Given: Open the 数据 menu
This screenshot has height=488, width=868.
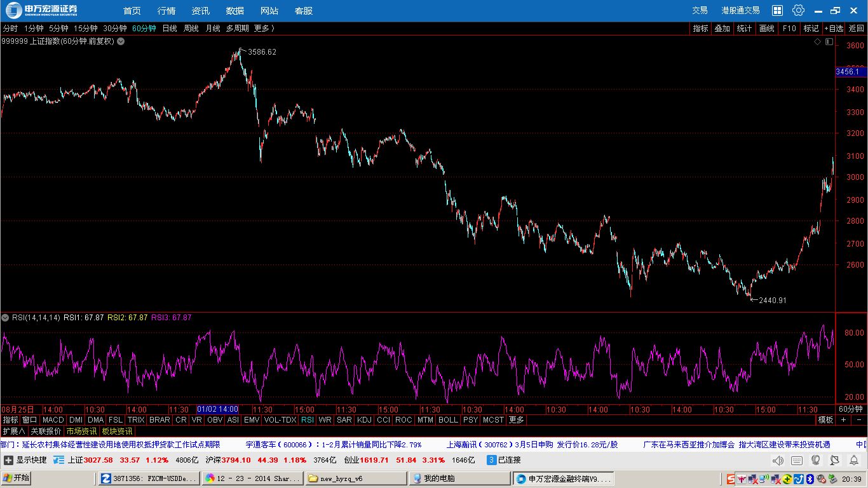Looking at the screenshot, I should 235,11.
